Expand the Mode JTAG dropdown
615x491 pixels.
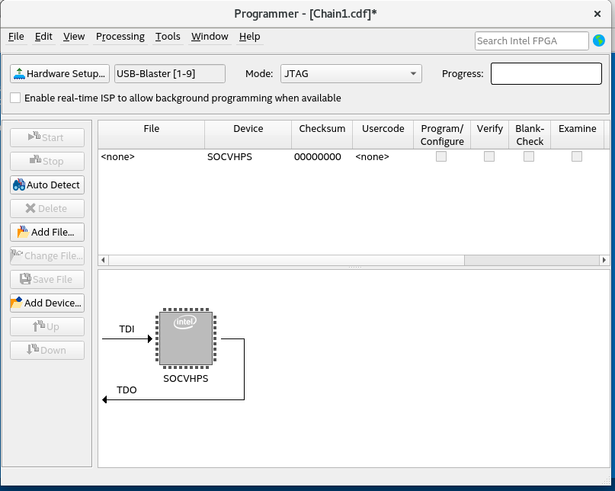click(351, 74)
